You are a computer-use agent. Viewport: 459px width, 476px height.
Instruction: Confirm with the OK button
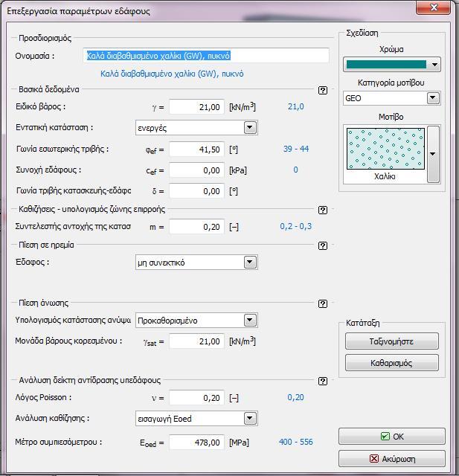[391, 437]
